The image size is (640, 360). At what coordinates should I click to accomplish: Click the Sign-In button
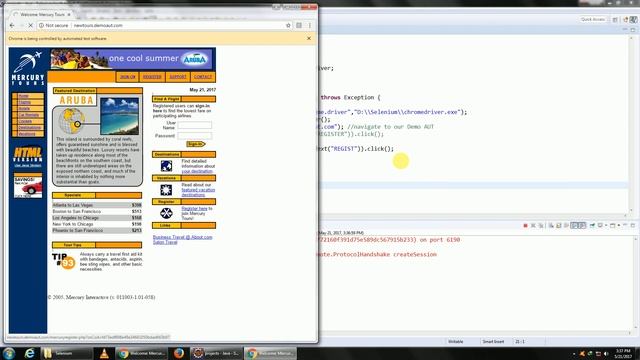[x=196, y=144]
